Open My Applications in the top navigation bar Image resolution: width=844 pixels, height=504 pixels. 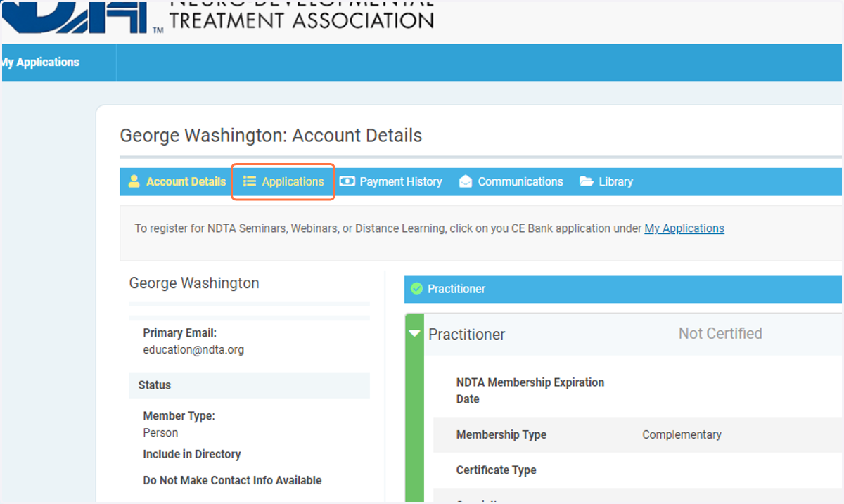pyautogui.click(x=39, y=62)
